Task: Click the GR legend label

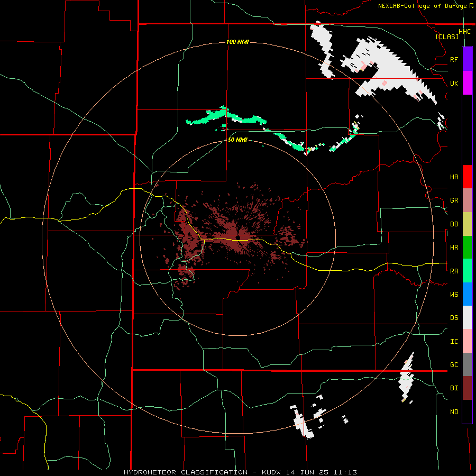Action: point(454,200)
